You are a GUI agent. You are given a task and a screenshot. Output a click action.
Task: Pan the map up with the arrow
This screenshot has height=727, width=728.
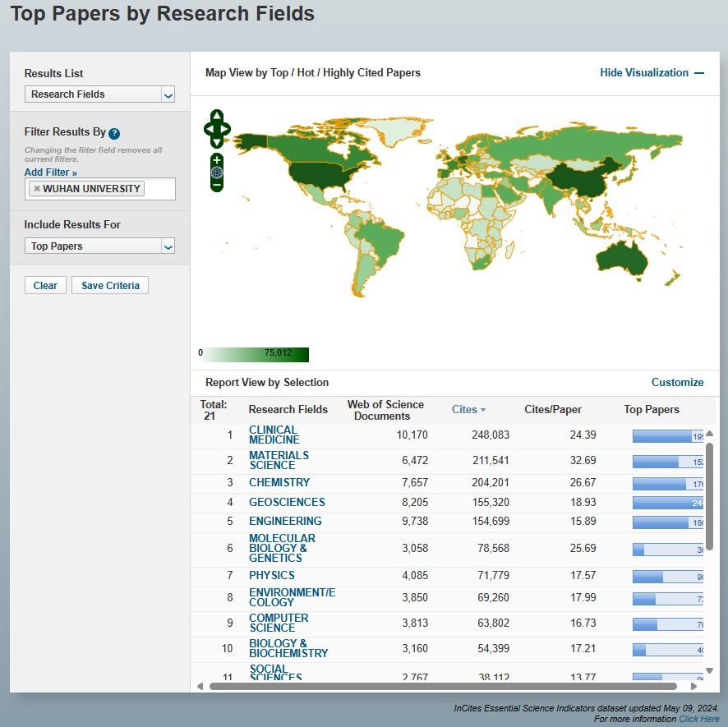217,116
